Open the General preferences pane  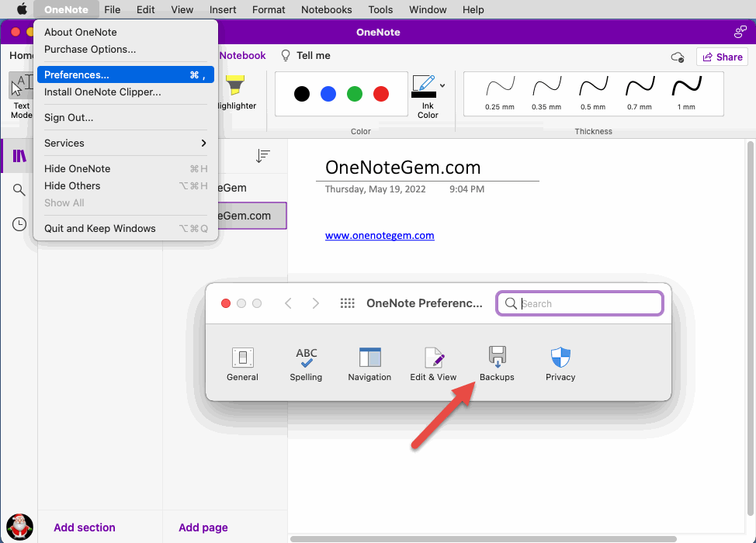pyautogui.click(x=242, y=365)
